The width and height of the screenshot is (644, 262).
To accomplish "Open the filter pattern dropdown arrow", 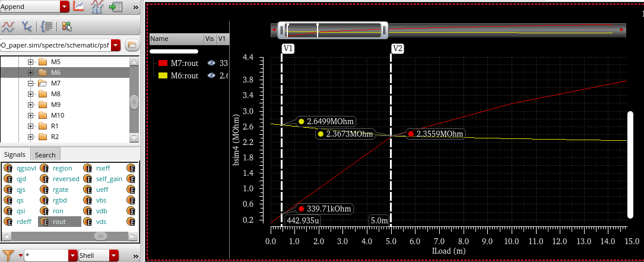I will point(72,255).
